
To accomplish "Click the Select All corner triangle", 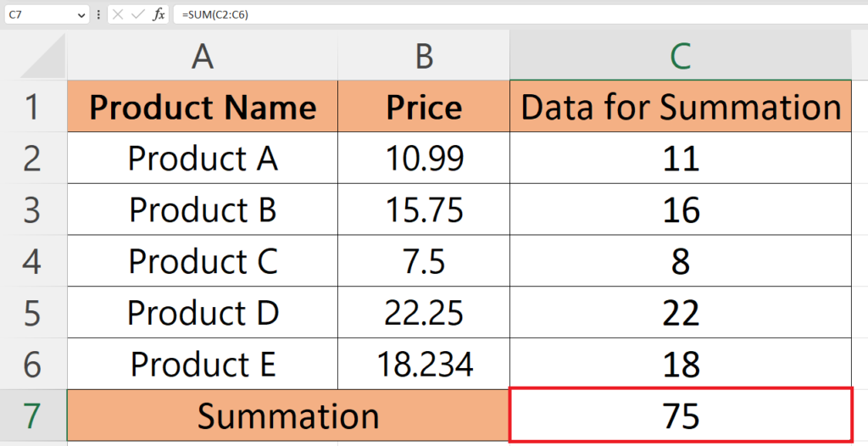I will tap(42, 56).
